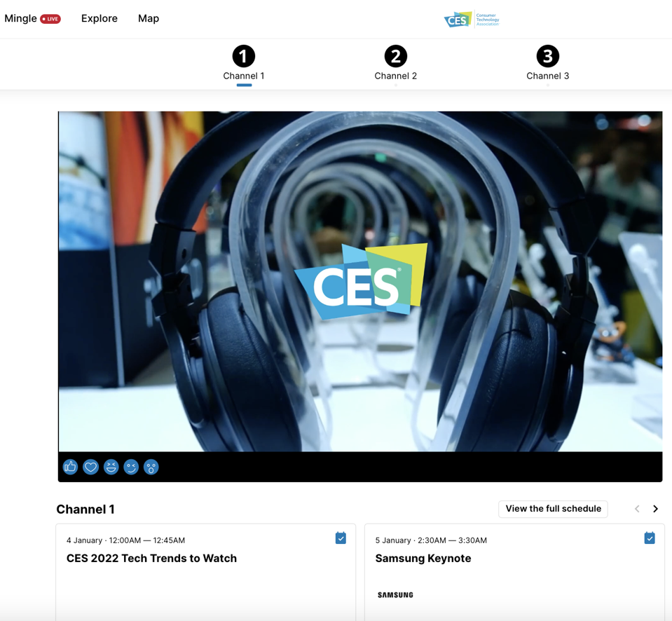Toggle the calendar reminder for CES 2022 Tech Trends
Image resolution: width=672 pixels, height=621 pixels.
pyautogui.click(x=341, y=538)
